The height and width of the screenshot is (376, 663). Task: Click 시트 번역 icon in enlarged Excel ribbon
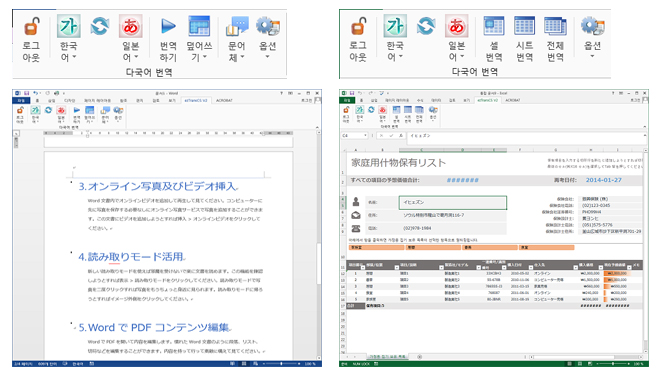(x=524, y=26)
